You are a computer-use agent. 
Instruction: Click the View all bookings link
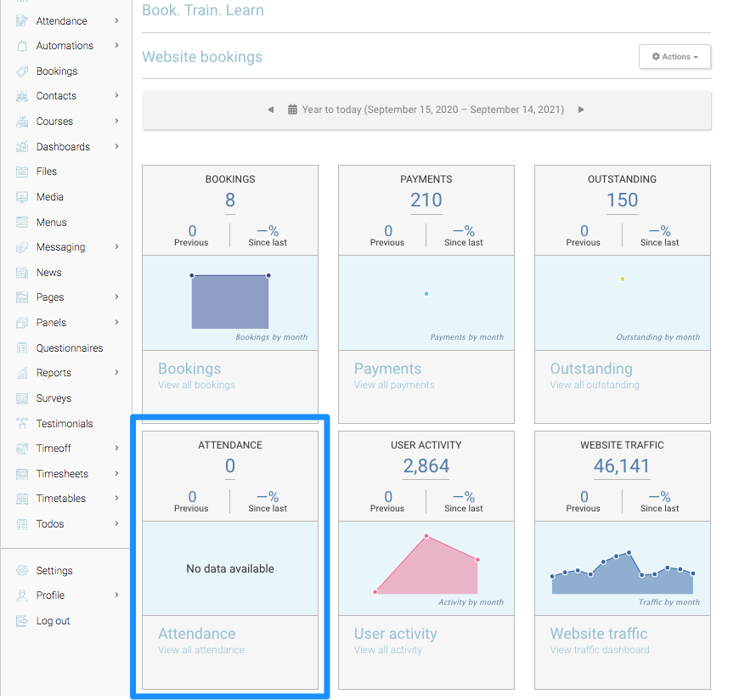pos(196,385)
